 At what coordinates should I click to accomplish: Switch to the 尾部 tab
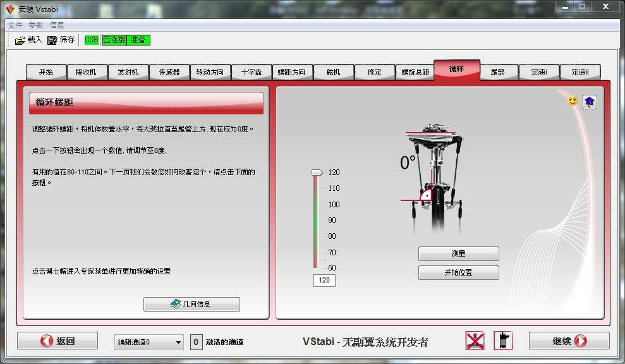coord(498,72)
